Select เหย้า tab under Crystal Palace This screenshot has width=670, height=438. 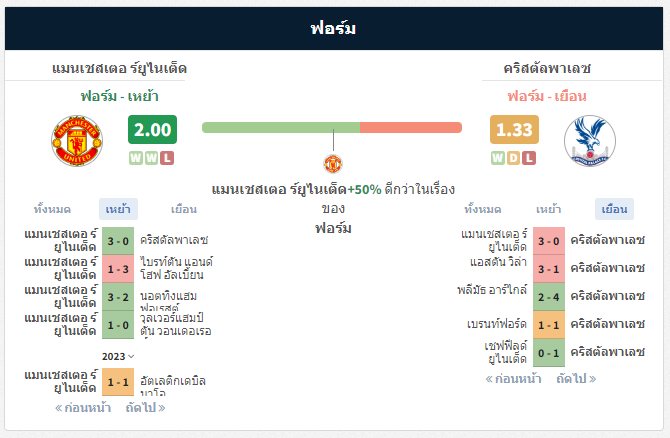[x=548, y=209]
